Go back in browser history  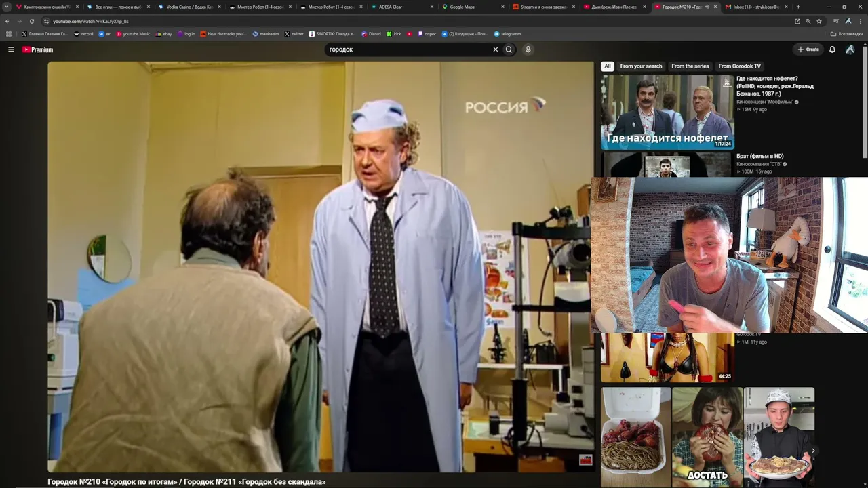(7, 21)
